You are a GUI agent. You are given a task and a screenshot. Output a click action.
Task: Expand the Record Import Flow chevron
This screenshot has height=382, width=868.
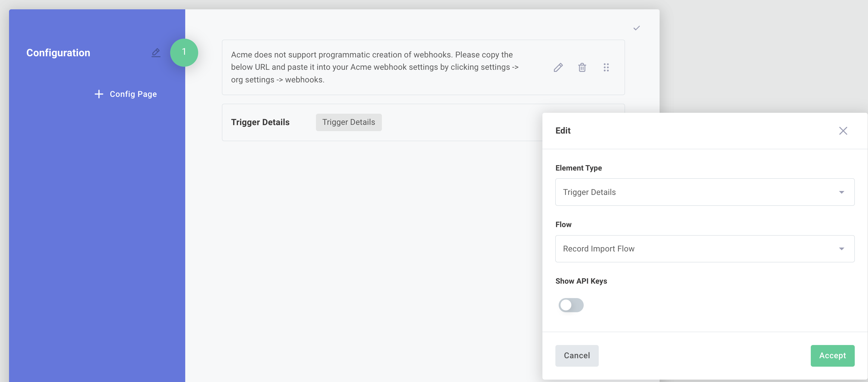click(842, 248)
